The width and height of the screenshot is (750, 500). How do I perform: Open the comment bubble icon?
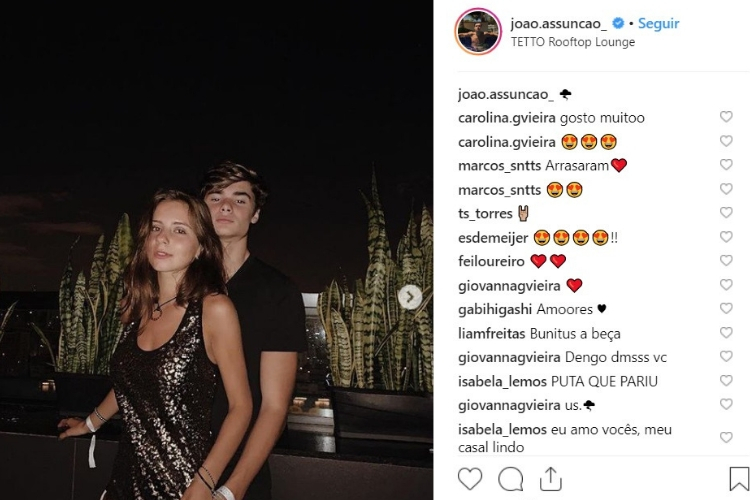511,479
